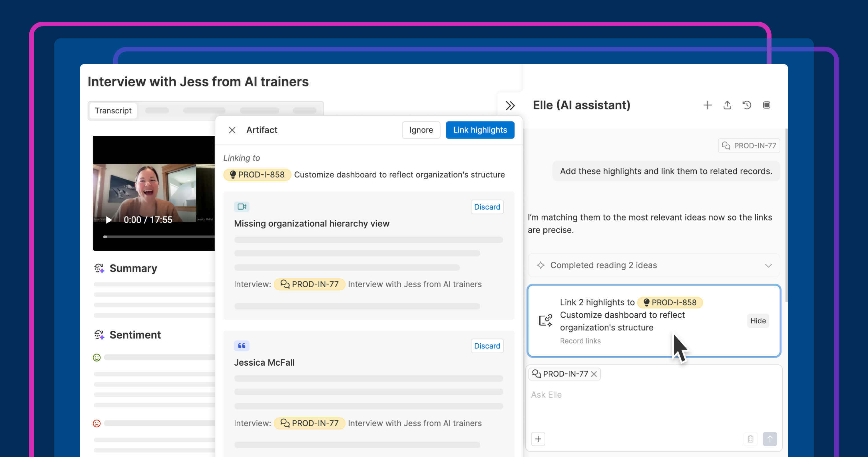Screen dimensions: 868x457
Task: Open PROD-IN-77 tag in first highlight card
Action: (x=309, y=284)
